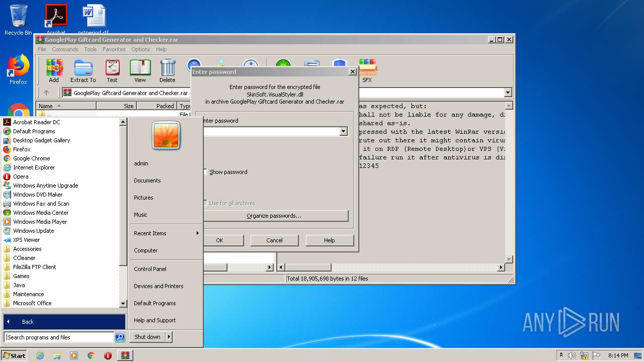Screen dimensions: 644x362
Task: Expand the Enter password dropdown arrow
Action: coord(343,132)
